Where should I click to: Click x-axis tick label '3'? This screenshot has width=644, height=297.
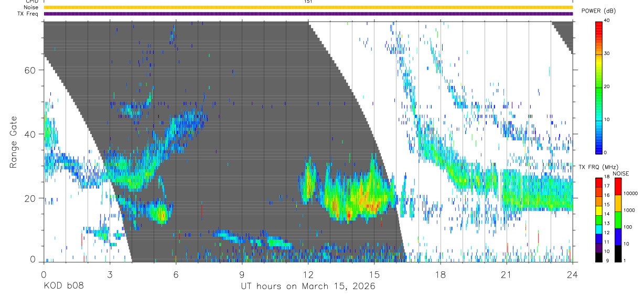110,274
